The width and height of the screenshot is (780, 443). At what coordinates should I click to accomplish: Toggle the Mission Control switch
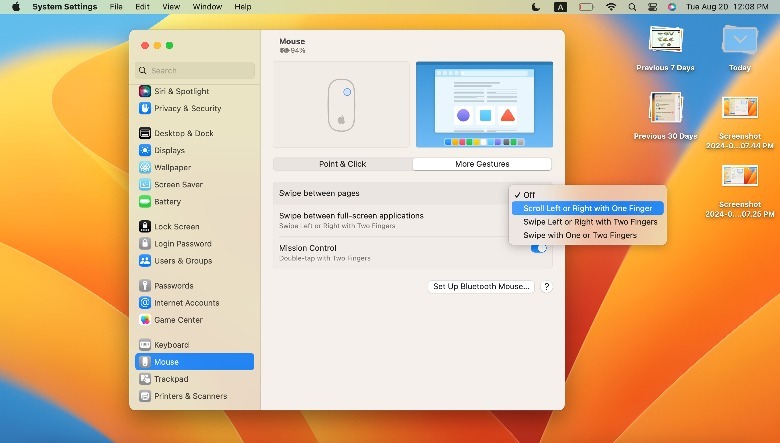coord(538,248)
